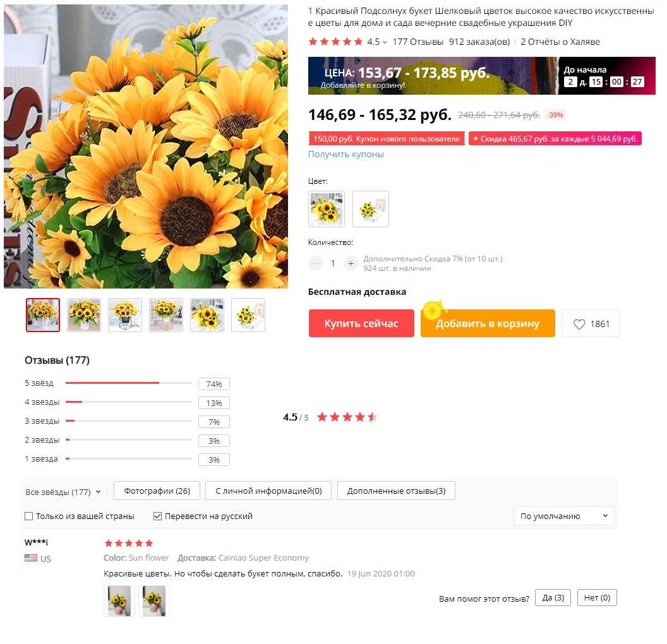
Task: Select the second color option swatch
Action: [x=370, y=209]
